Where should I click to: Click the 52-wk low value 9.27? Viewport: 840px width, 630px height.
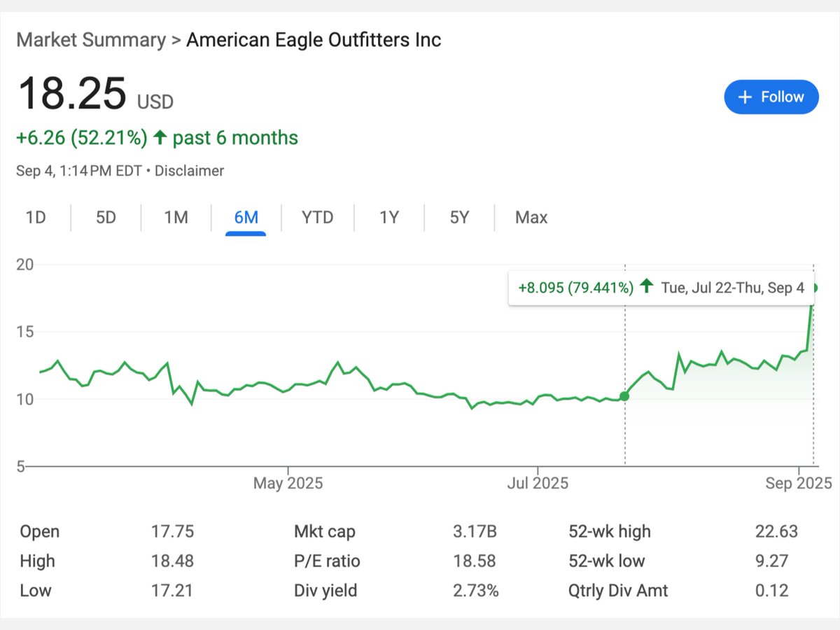(771, 561)
